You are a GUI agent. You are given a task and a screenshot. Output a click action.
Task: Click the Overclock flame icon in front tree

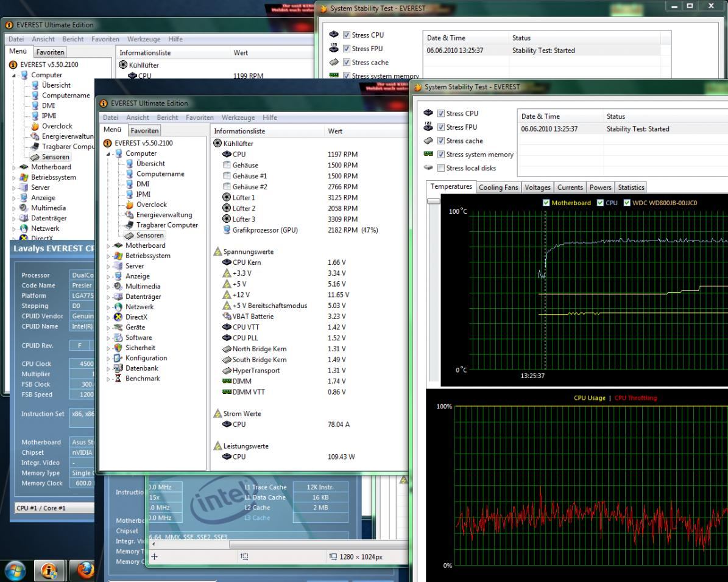click(130, 205)
